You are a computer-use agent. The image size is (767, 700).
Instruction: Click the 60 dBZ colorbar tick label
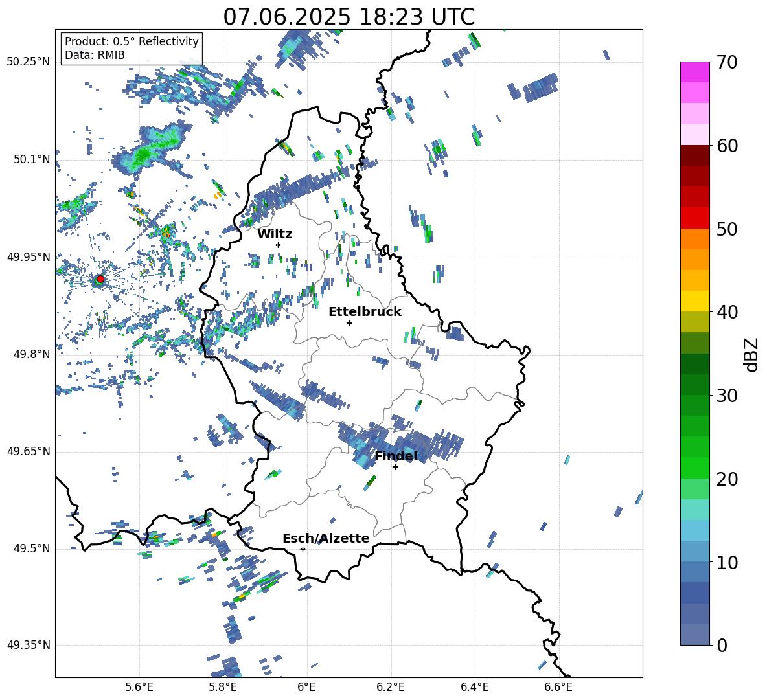click(x=727, y=146)
